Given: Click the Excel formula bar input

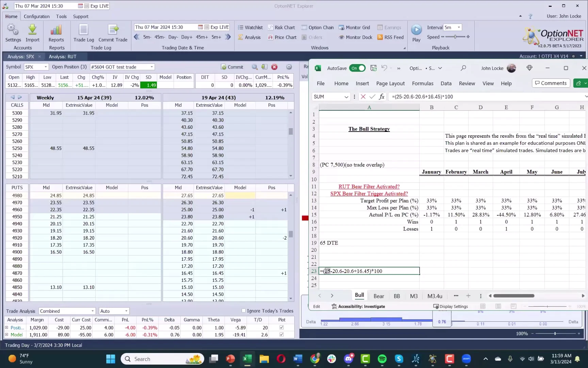Looking at the screenshot, I should pos(486,97).
